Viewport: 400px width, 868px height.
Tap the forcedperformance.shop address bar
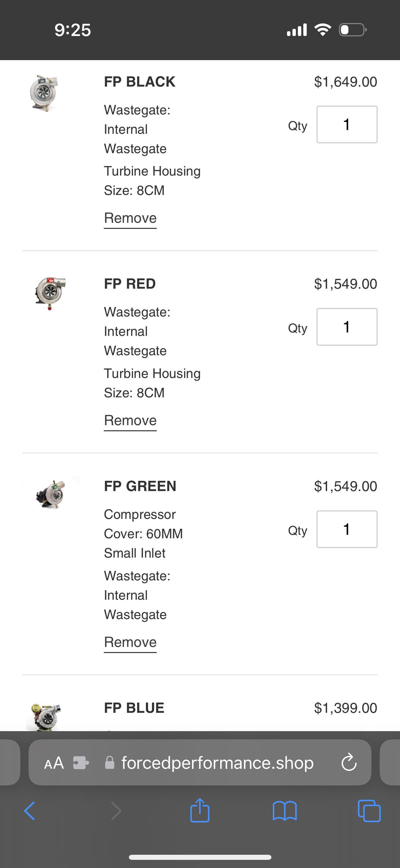pyautogui.click(x=217, y=763)
